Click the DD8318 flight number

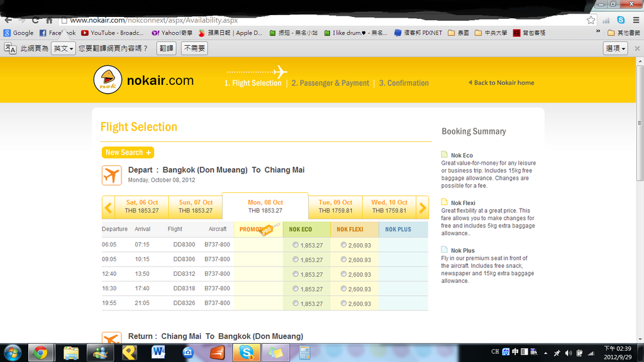(x=184, y=288)
